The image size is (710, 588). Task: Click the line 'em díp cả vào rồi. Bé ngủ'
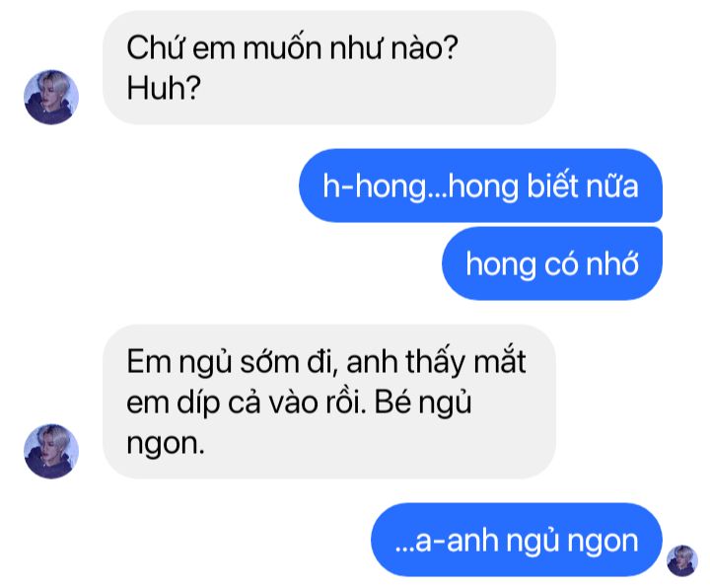(x=299, y=404)
